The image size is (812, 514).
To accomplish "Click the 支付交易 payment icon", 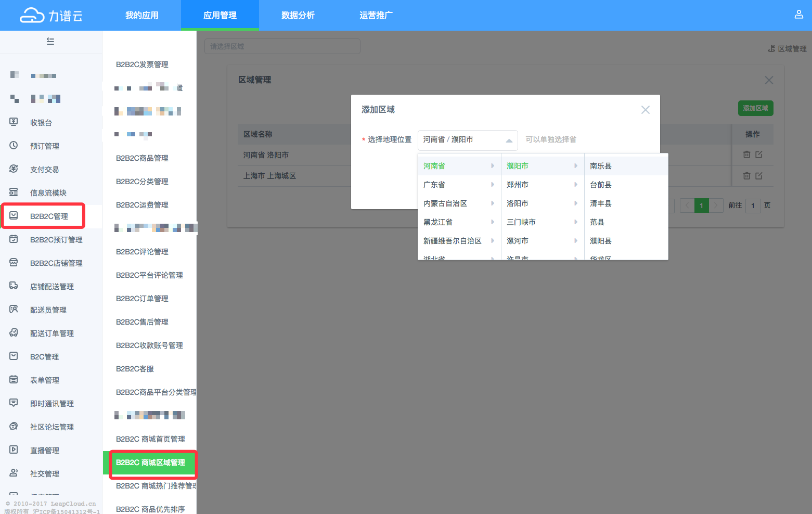I will [14, 169].
